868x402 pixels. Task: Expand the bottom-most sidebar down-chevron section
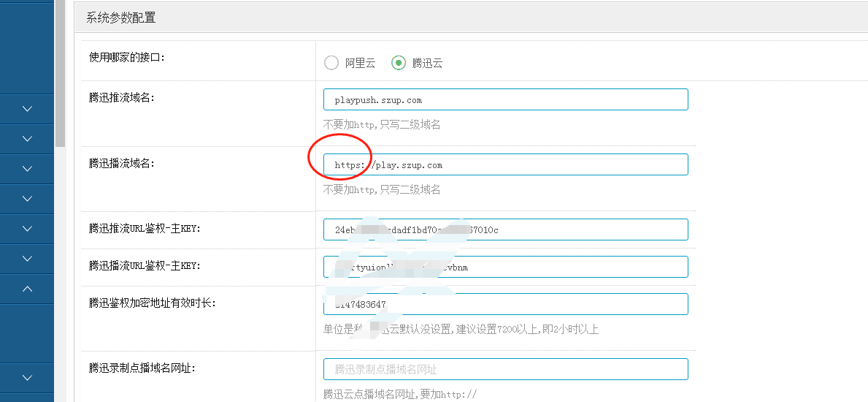coord(27,378)
